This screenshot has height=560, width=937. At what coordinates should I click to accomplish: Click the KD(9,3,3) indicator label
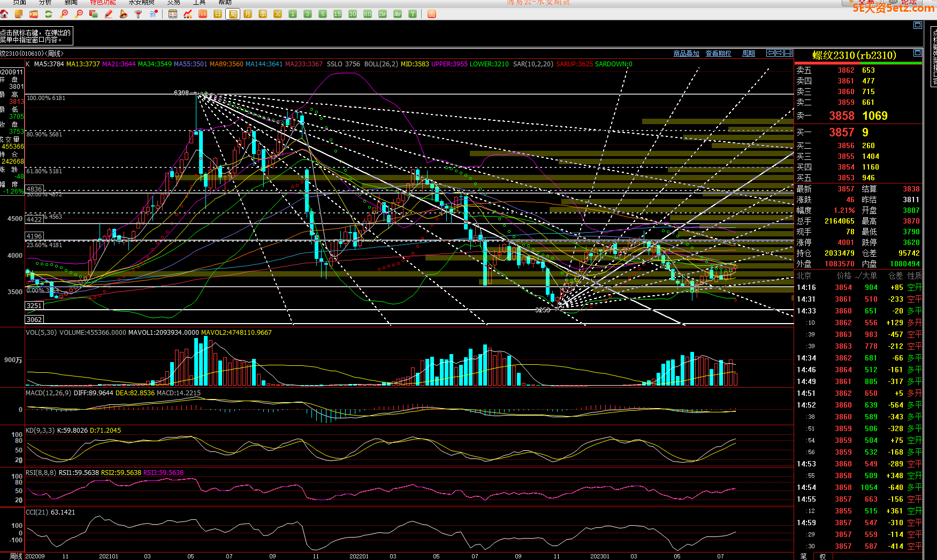click(40, 431)
